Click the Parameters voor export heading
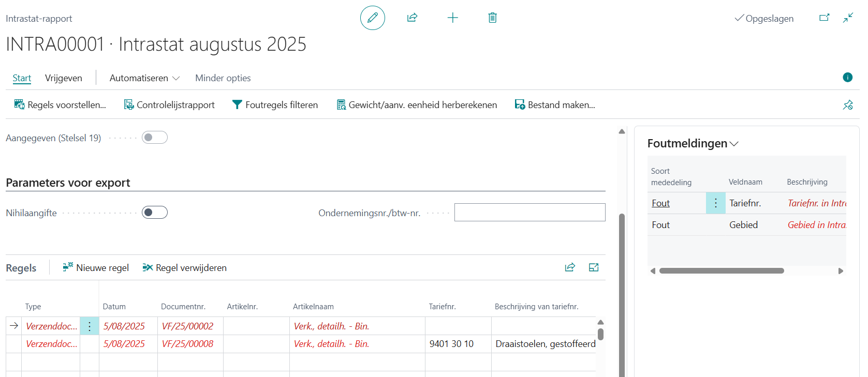868x377 pixels. pos(68,183)
